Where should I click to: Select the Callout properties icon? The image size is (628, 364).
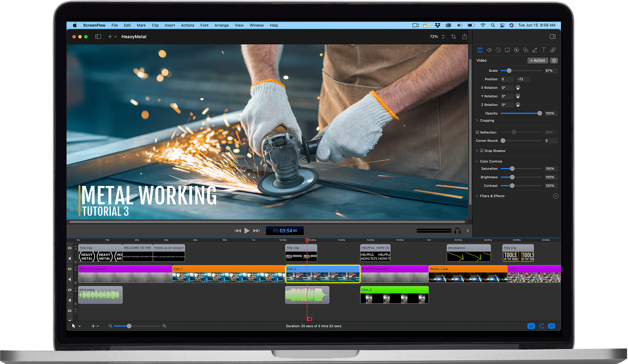tap(517, 50)
